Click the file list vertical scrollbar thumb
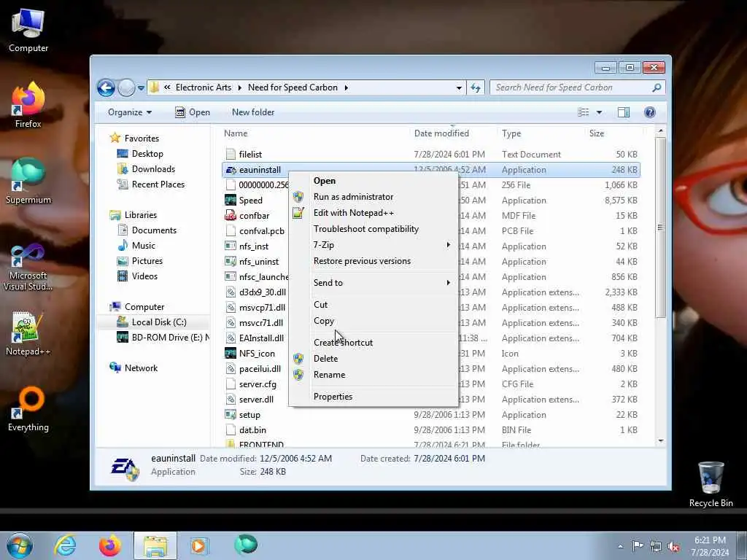747x560 pixels. (660, 227)
